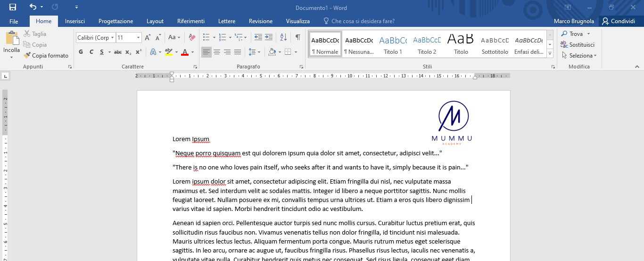
Task: Sort the selection with the A-Z icon
Action: pos(283,37)
